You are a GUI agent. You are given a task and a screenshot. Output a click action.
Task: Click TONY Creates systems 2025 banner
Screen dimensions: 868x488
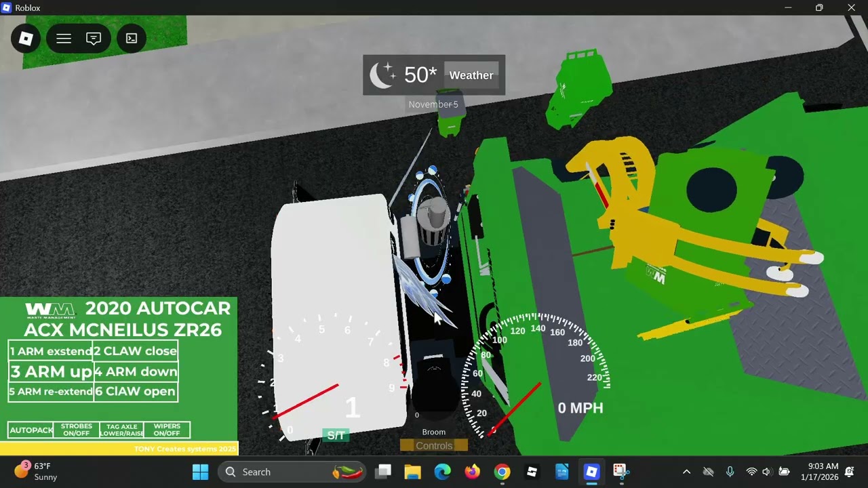pyautogui.click(x=185, y=449)
